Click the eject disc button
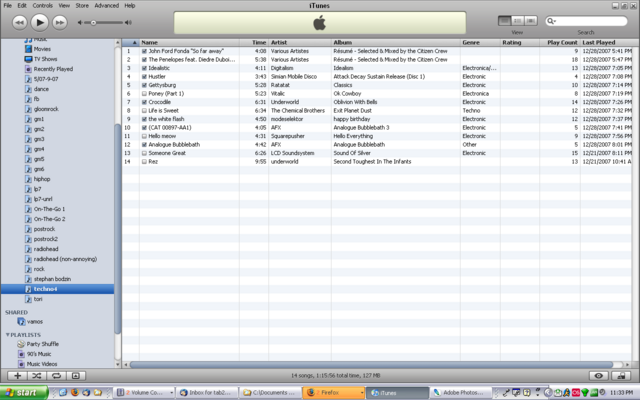The width and height of the screenshot is (640, 400). tap(621, 376)
